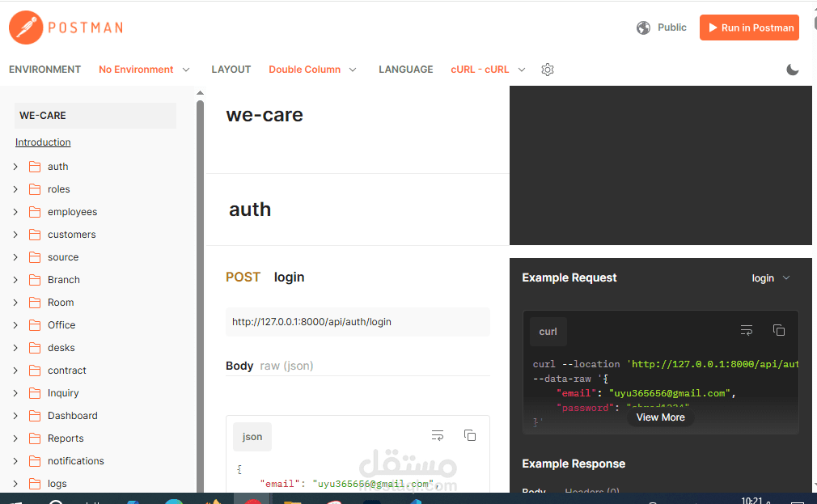Click the employees folder icon

click(x=35, y=212)
